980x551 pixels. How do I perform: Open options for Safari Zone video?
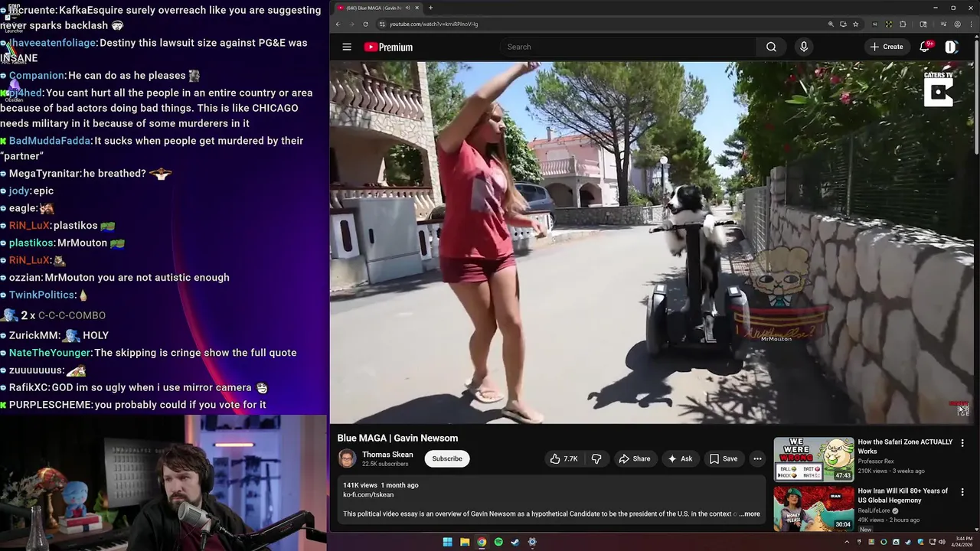click(962, 442)
